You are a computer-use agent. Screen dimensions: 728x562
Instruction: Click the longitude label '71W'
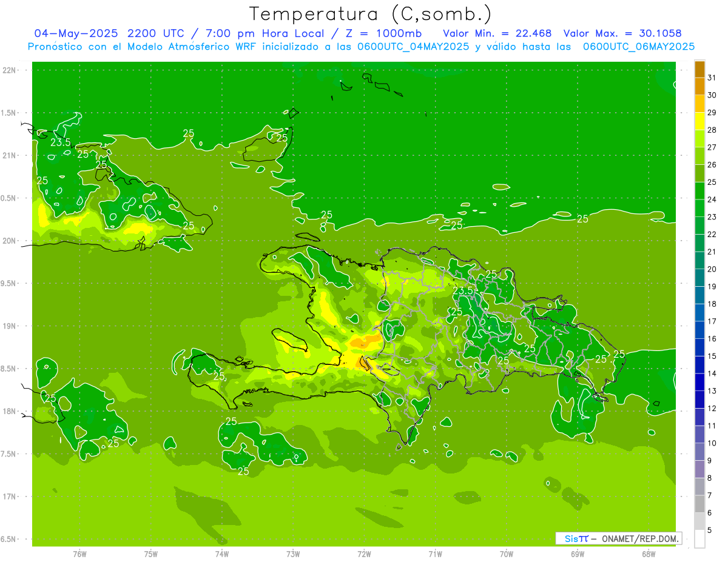click(x=435, y=554)
